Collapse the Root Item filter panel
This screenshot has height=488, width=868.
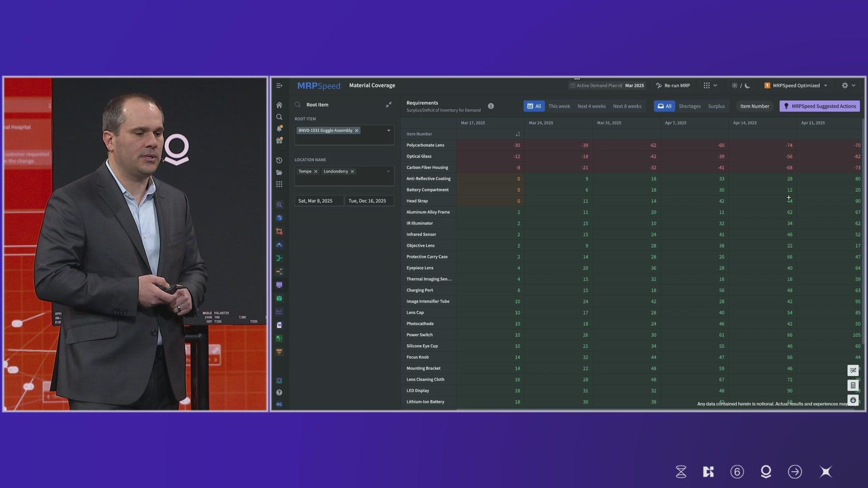(389, 105)
